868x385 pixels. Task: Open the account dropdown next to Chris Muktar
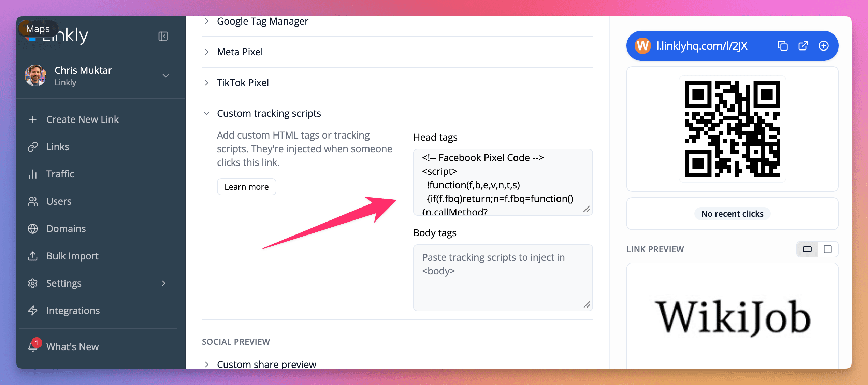pyautogui.click(x=166, y=76)
